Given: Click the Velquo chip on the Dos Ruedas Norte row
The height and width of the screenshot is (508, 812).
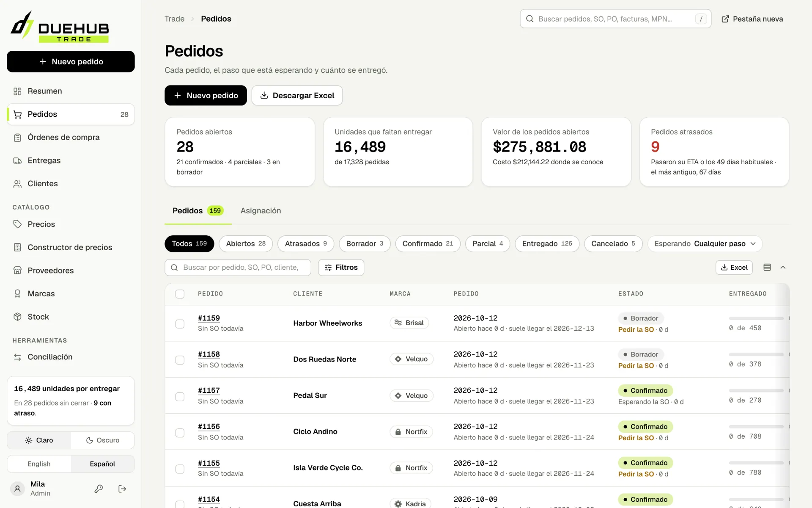Looking at the screenshot, I should pyautogui.click(x=411, y=359).
